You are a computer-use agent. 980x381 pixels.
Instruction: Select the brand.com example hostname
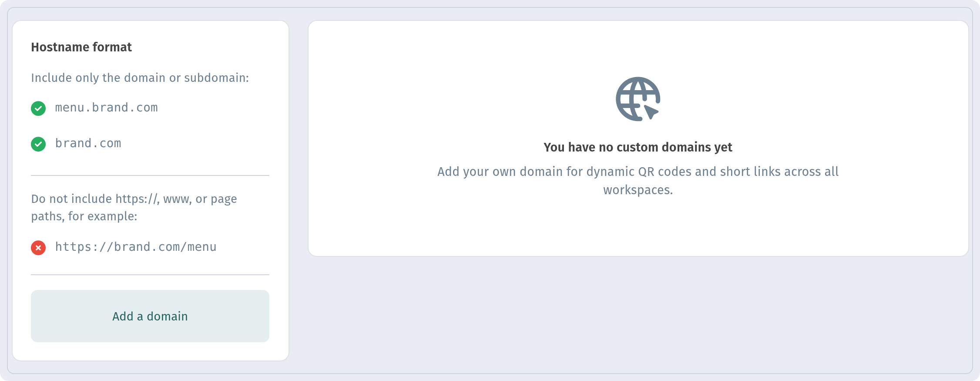pos(88,143)
